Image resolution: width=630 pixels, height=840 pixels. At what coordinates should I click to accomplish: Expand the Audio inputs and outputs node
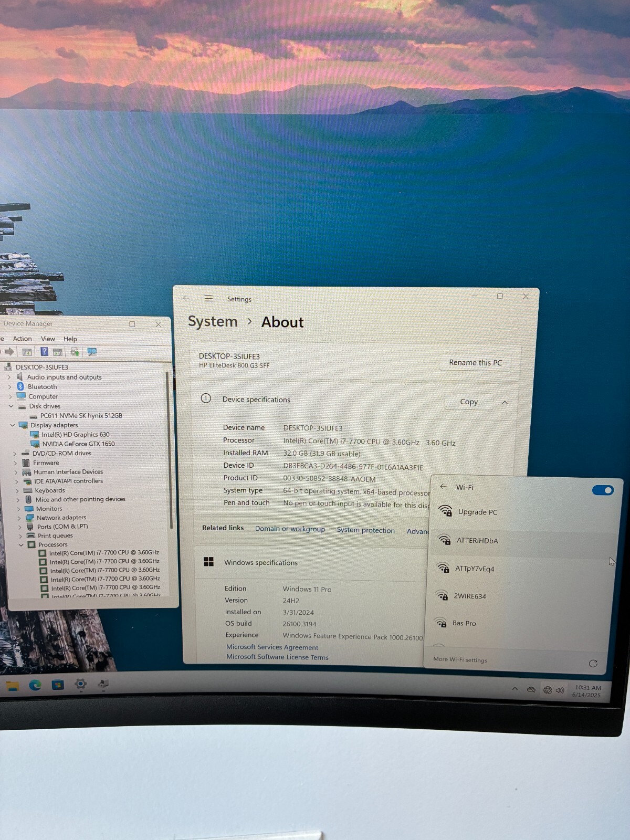coord(8,377)
